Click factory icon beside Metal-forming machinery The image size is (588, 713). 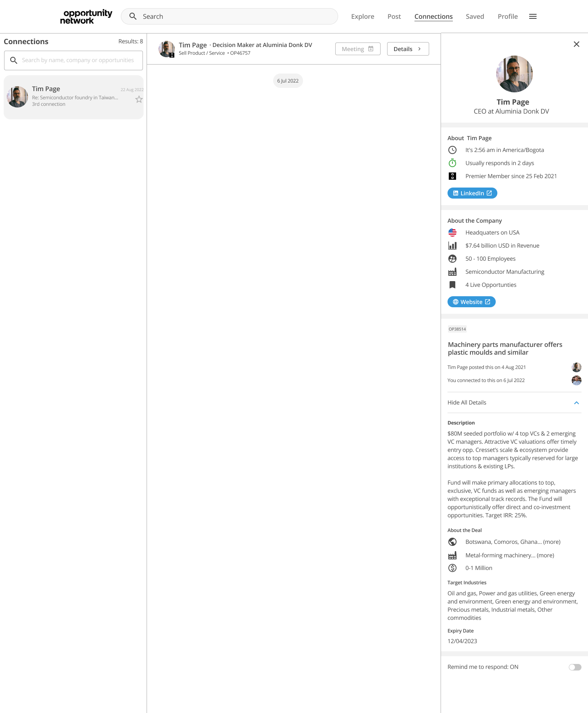(x=452, y=555)
